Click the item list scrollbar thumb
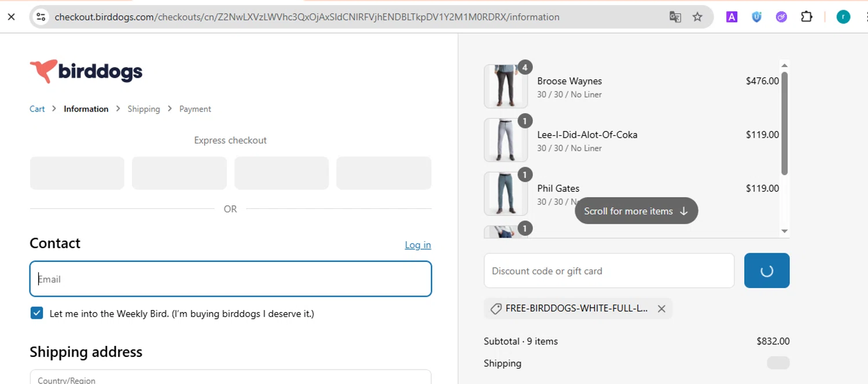Screen dimensions: 868x384 click(785, 123)
